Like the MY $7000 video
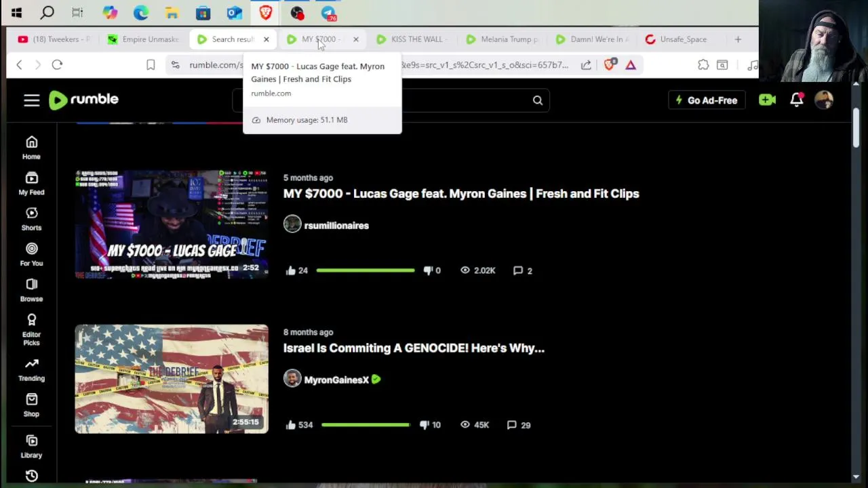 (296, 270)
